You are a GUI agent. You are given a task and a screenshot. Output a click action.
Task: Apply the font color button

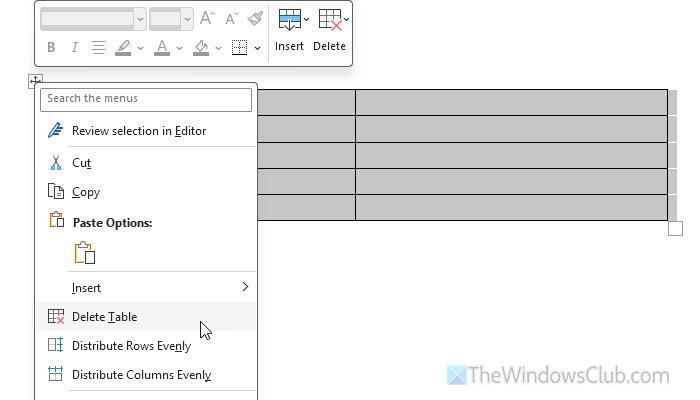click(162, 47)
